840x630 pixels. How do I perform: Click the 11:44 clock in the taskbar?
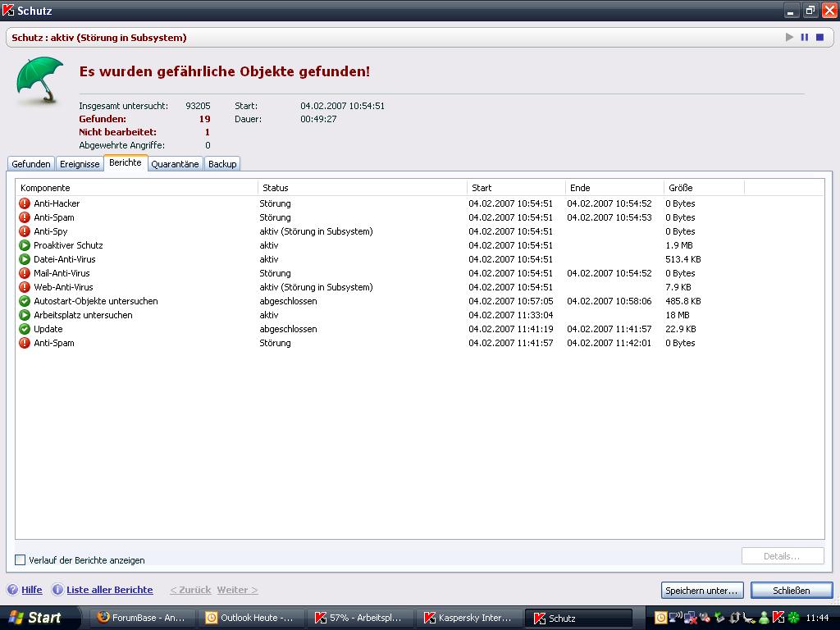(x=817, y=618)
